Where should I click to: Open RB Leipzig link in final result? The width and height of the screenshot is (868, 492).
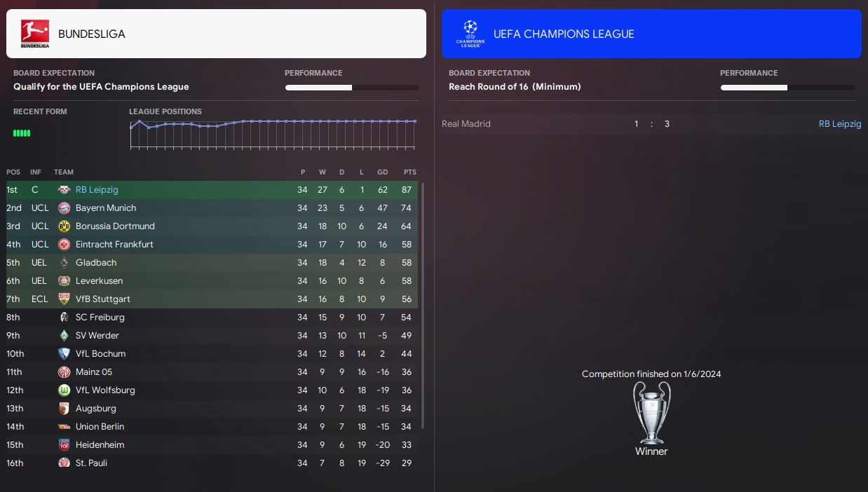(839, 124)
